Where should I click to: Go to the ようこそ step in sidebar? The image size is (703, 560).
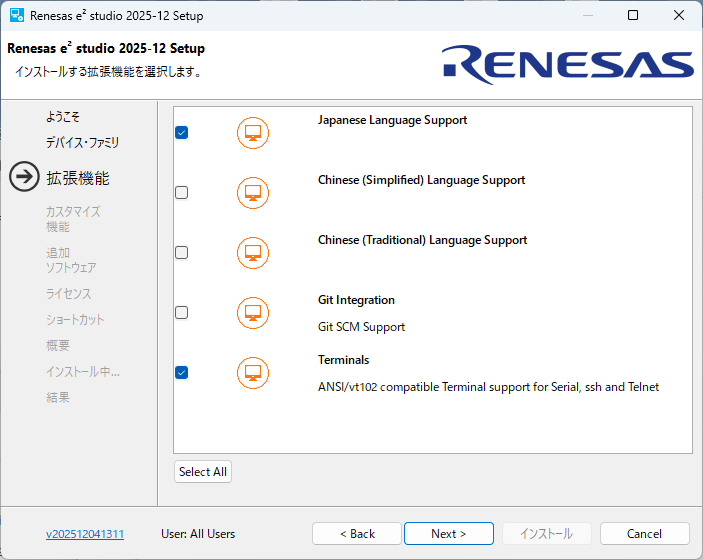point(63,117)
